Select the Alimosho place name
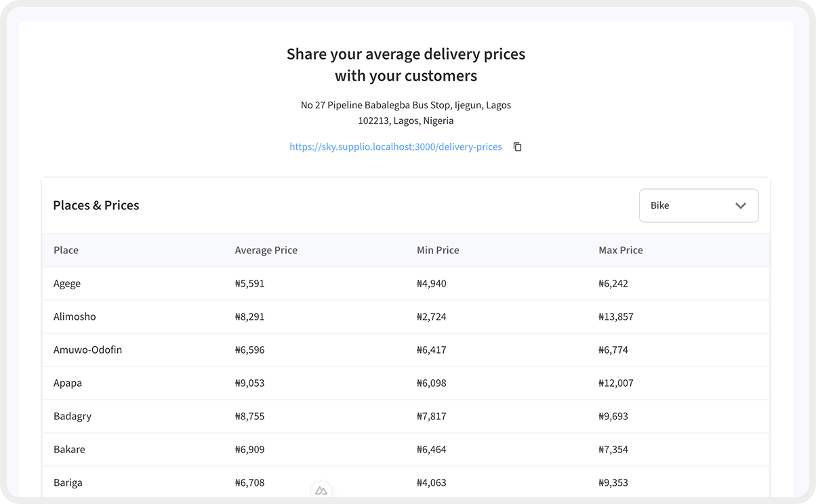816x504 pixels. pyautogui.click(x=75, y=316)
